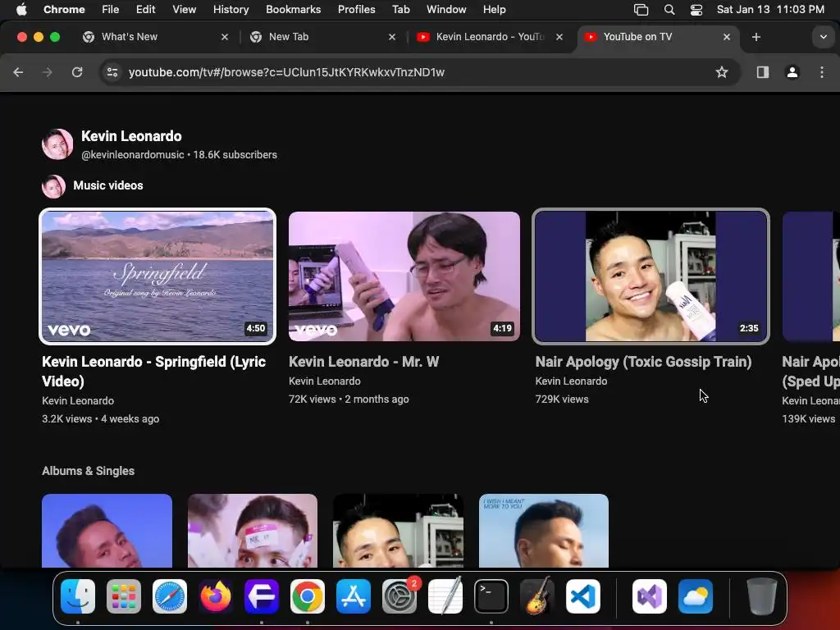Open Google Chrome from the Dock
The width and height of the screenshot is (840, 630).
pos(308,596)
